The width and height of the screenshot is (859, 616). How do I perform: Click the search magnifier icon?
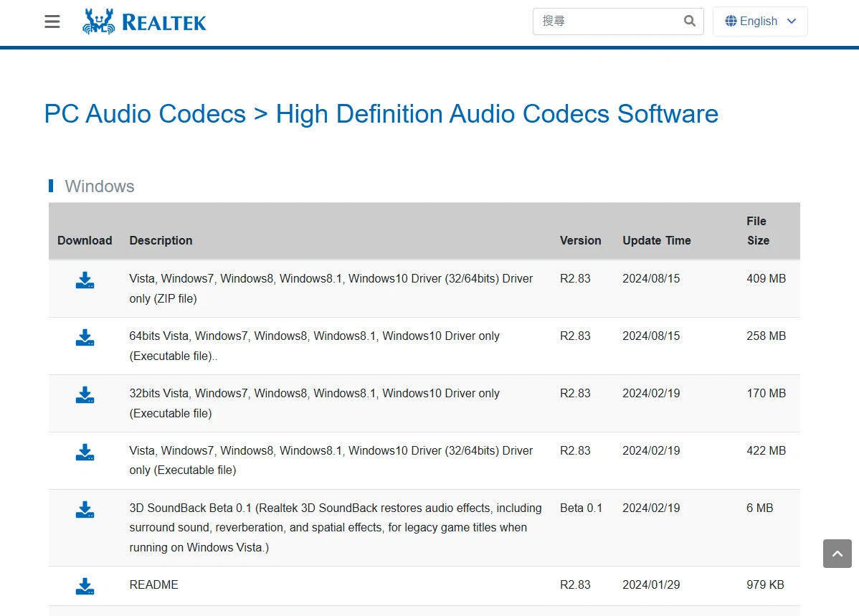690,21
